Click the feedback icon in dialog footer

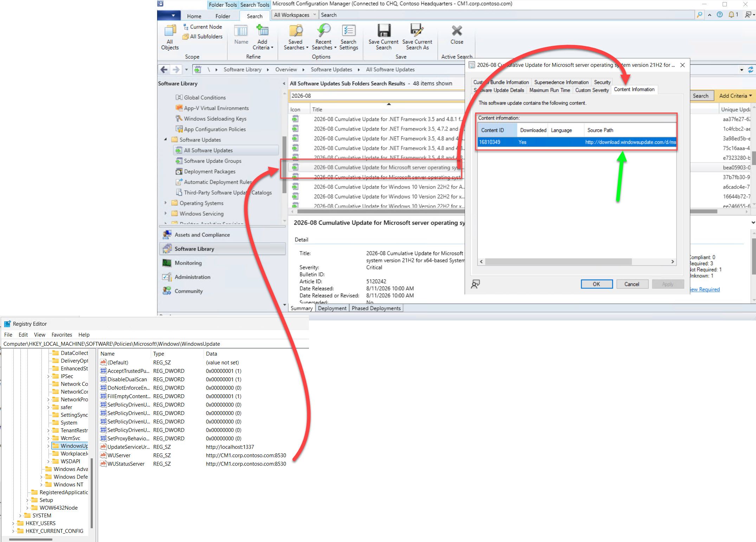475,284
